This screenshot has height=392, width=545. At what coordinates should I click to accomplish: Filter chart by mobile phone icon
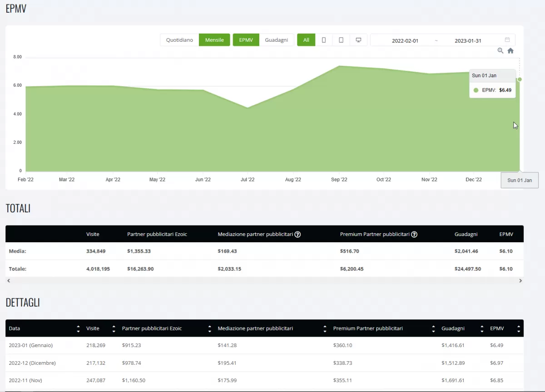[x=324, y=40]
